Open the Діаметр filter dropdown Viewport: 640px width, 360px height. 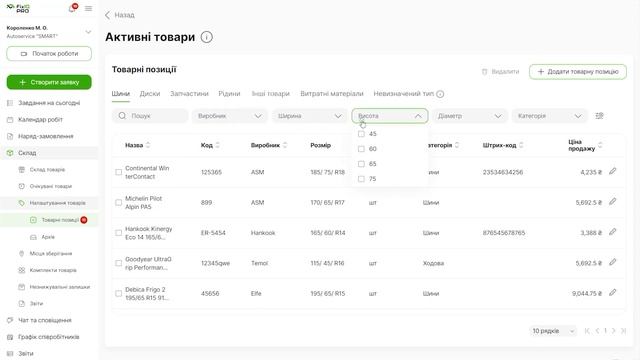coord(470,116)
